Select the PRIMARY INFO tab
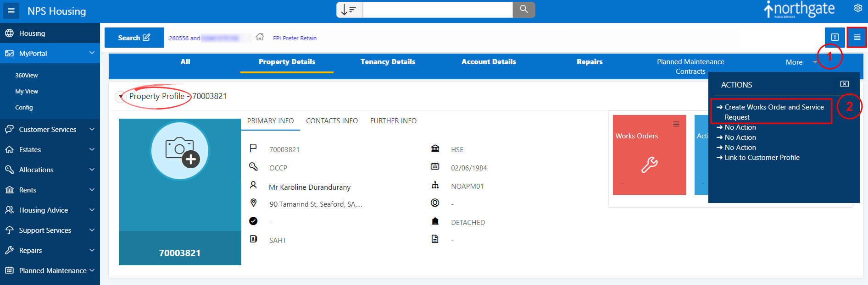This screenshot has height=285, width=868. point(271,121)
